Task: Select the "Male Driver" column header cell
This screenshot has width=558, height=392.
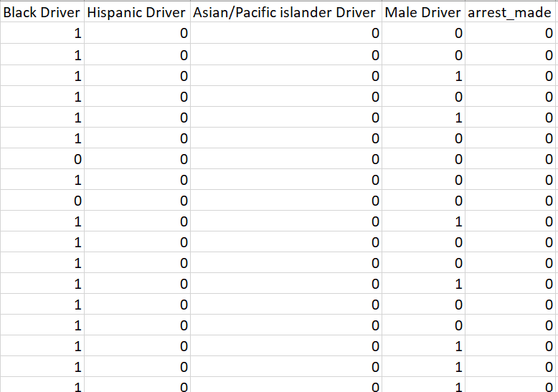Action: (x=423, y=12)
